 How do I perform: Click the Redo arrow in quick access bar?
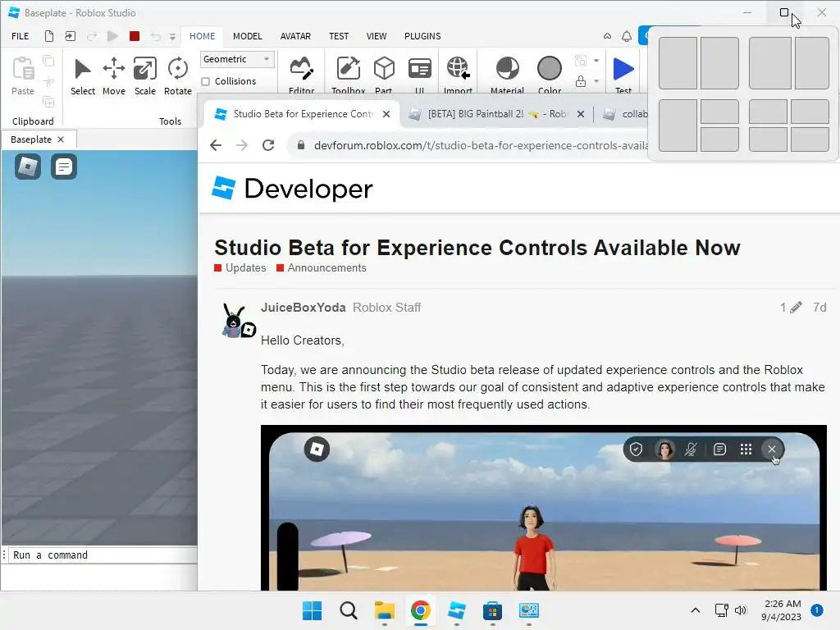click(92, 36)
